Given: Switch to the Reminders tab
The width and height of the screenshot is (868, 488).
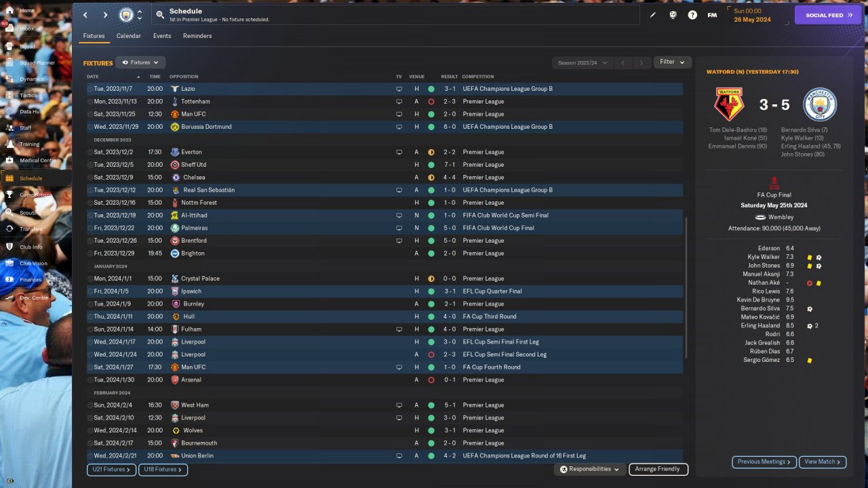Looking at the screenshot, I should click(197, 36).
